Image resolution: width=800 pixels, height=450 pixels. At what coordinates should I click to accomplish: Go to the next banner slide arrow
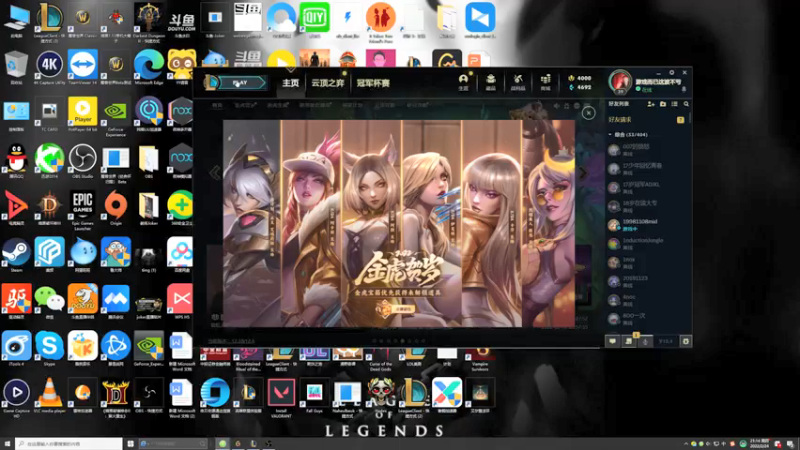pyautogui.click(x=582, y=173)
